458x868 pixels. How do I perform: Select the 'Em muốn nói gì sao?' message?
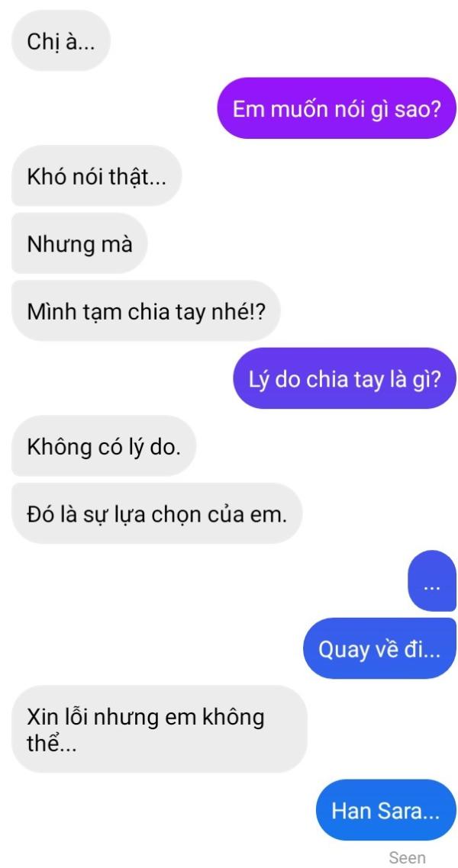[337, 108]
